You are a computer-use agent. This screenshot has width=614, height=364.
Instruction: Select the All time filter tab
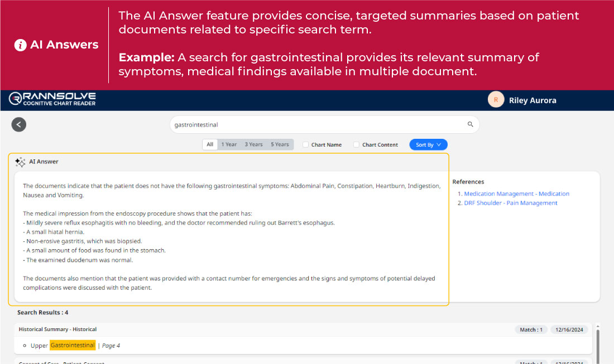click(x=210, y=144)
